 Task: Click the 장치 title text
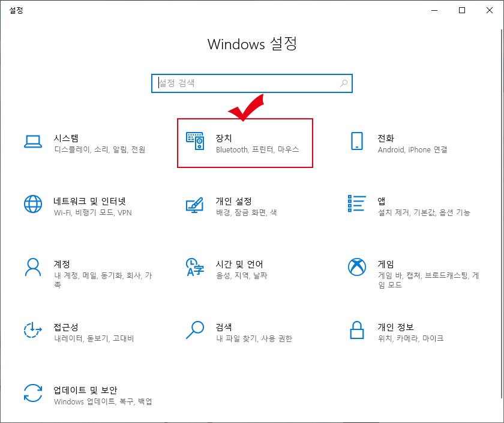point(224,138)
